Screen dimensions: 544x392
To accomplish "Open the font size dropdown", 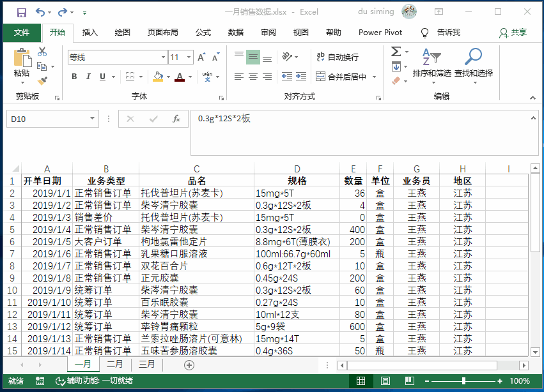I will pyautogui.click(x=189, y=57).
